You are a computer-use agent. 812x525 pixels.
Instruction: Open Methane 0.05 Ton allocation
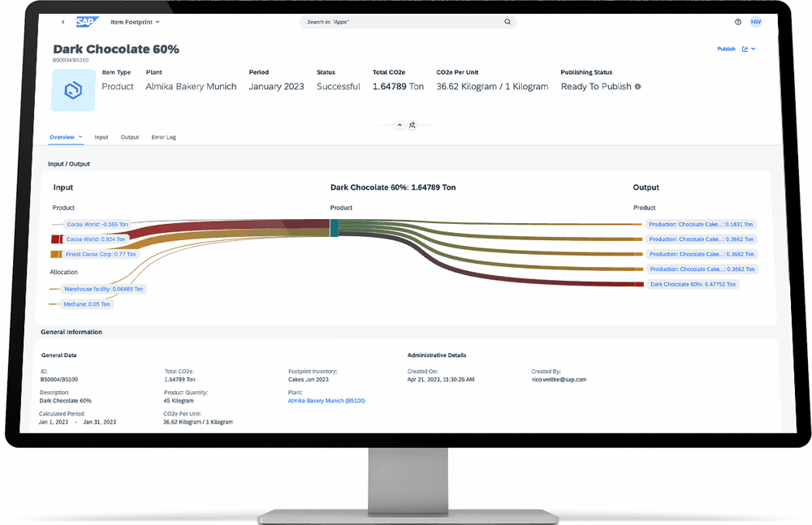pyautogui.click(x=87, y=304)
